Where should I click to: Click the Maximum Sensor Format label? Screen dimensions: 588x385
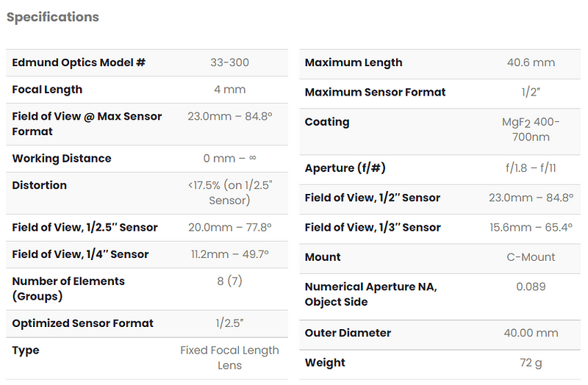click(x=375, y=92)
